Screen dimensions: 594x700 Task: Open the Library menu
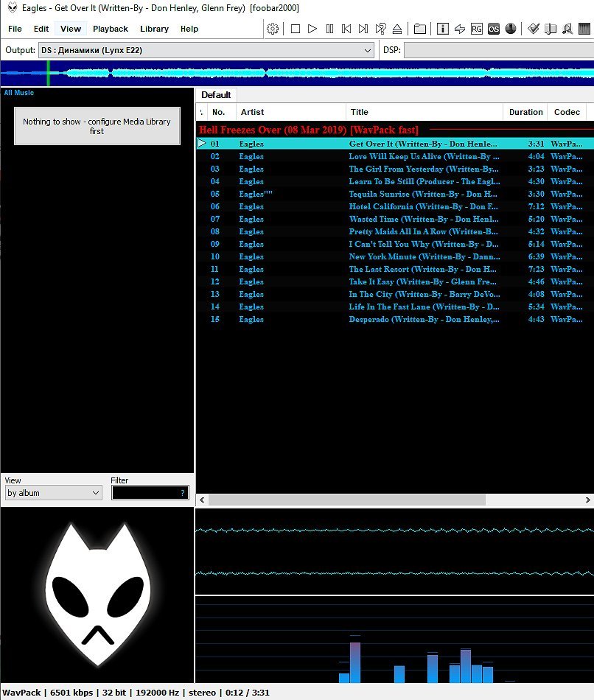point(154,29)
